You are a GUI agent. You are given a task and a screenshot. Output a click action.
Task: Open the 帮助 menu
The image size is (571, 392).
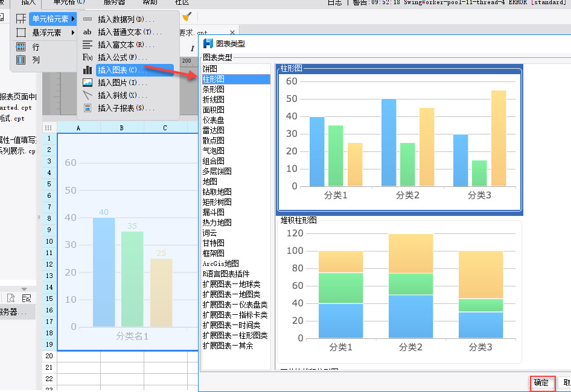click(150, 2)
